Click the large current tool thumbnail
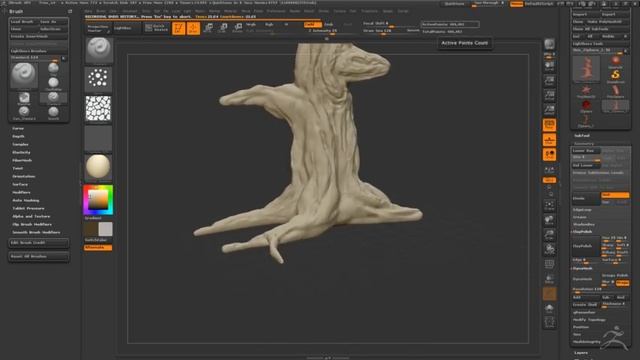Screen dimensions: 640x360 pos(586,69)
